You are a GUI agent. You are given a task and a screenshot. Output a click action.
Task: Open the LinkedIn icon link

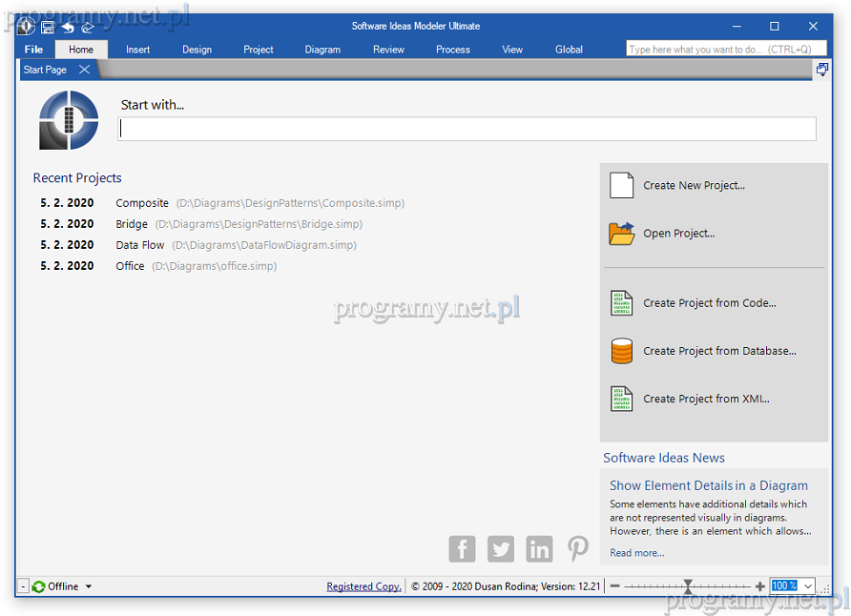(539, 548)
